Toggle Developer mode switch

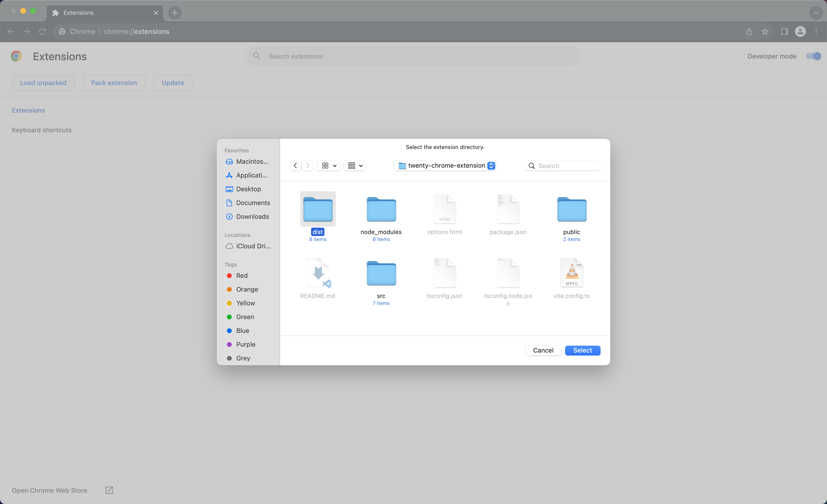click(813, 56)
